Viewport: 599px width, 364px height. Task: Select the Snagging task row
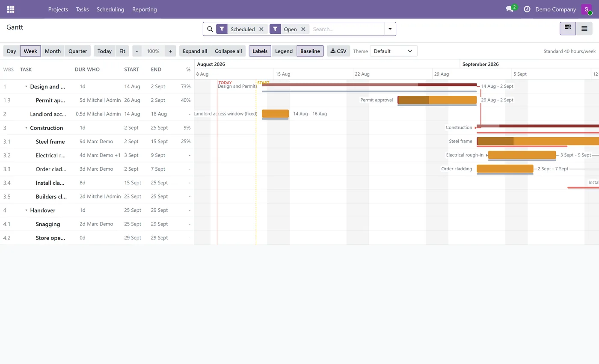pos(97,224)
